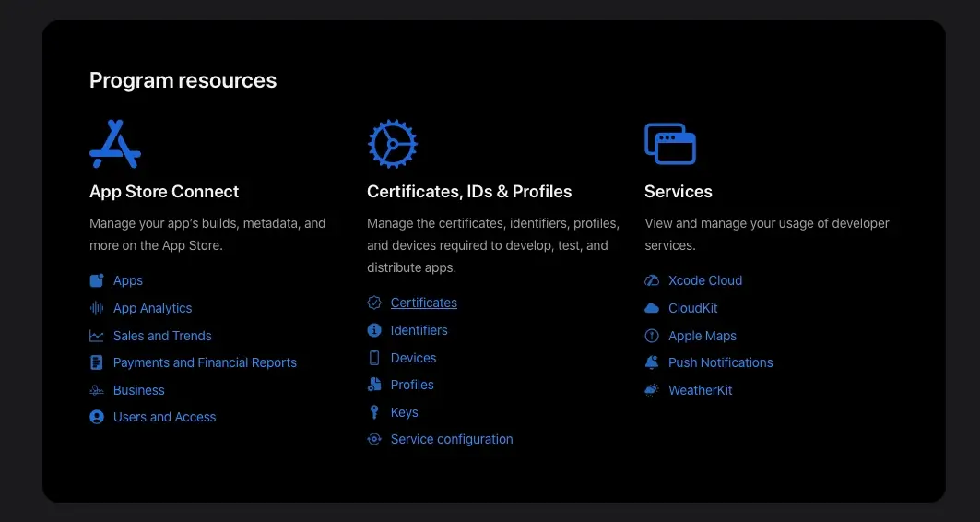Click the App Store Connect heading

164,191
